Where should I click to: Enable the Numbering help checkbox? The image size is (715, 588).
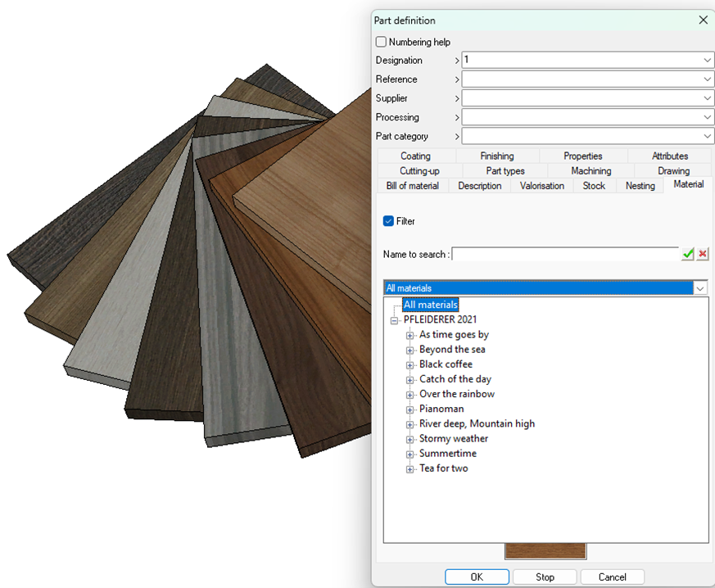point(381,42)
